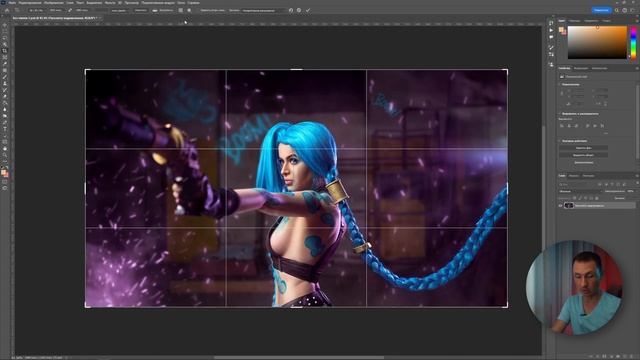The image size is (640, 360).
Task: Open the Comments panel icon
Action: click(551, 37)
